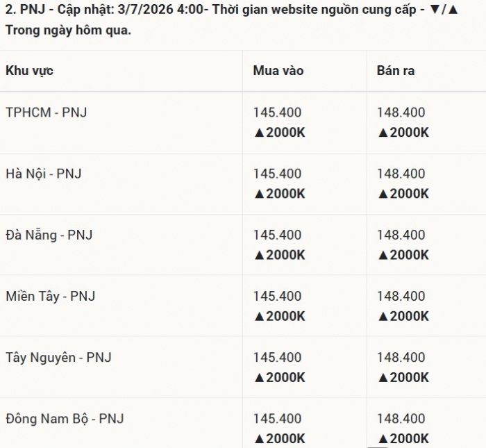The width and height of the screenshot is (486, 448).
Task: Select the Đà Nẵng - PNJ row label
Action: (x=49, y=235)
